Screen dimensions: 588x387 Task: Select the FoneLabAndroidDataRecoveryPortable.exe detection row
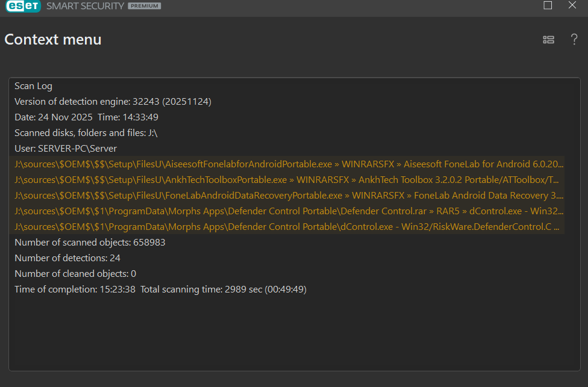pyautogui.click(x=289, y=196)
